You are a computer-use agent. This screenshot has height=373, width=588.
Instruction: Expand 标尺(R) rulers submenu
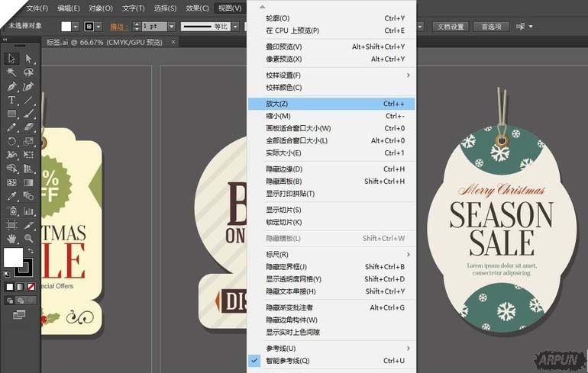331,254
